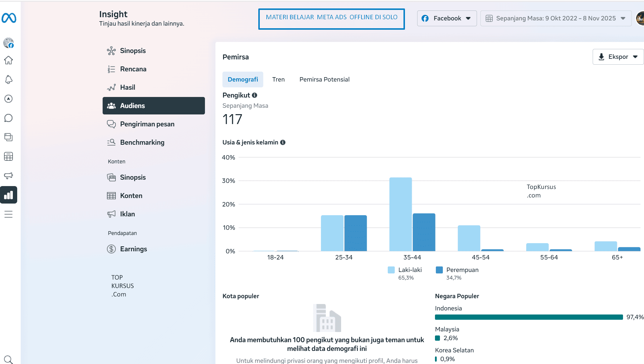
Task: Click the search magnifier icon
Action: (8, 360)
